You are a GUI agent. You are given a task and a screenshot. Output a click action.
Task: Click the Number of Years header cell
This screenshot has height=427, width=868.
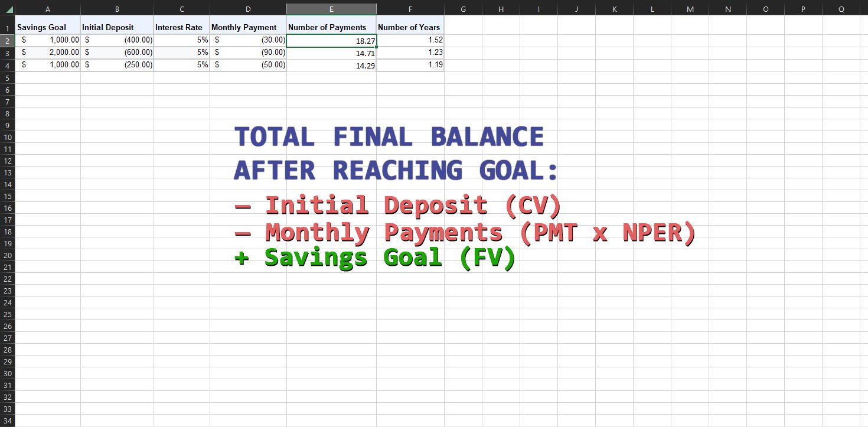click(410, 27)
